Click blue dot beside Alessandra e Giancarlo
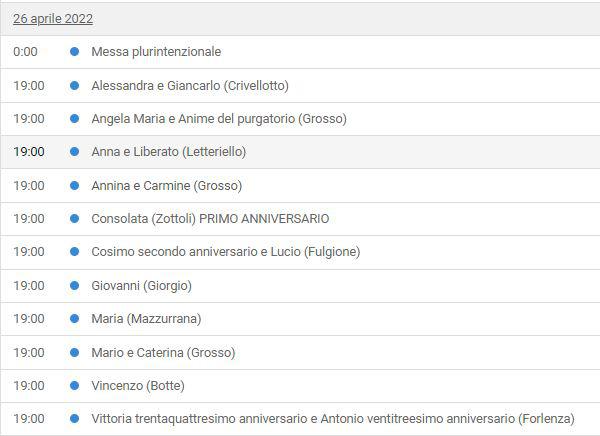Screen dimensions: 600x436 75,85
